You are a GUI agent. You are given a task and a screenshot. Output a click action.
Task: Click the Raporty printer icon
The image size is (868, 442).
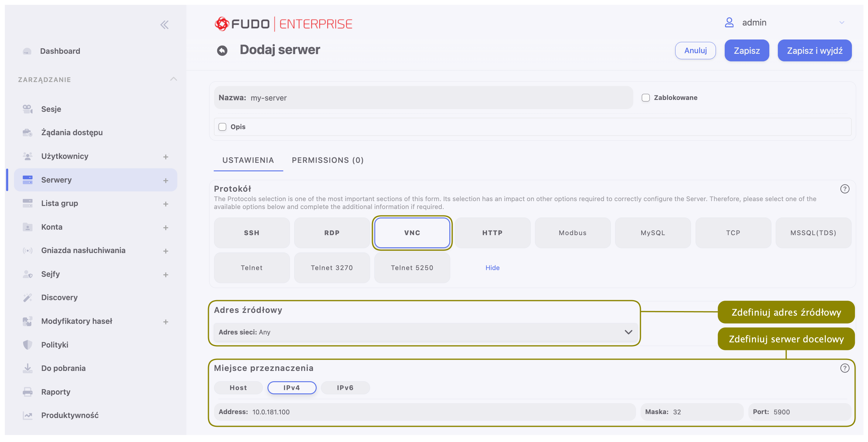28,392
